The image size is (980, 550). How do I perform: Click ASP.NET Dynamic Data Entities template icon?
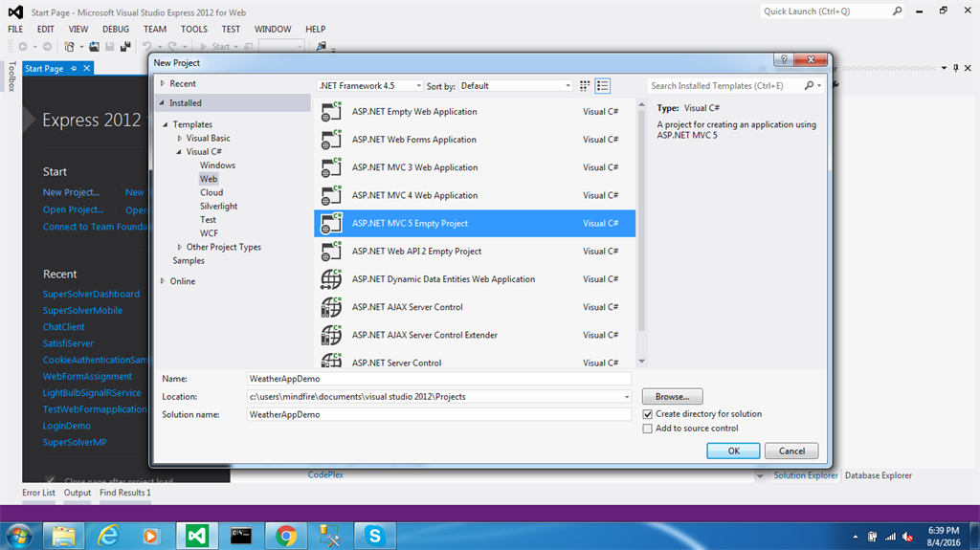pyautogui.click(x=331, y=278)
